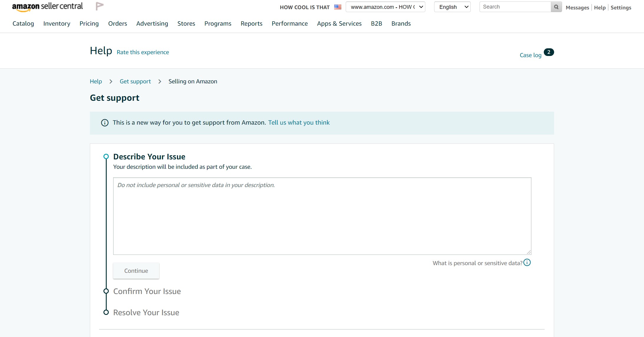Click the Confirm Your Issue step circle
644x337 pixels.
pos(106,291)
